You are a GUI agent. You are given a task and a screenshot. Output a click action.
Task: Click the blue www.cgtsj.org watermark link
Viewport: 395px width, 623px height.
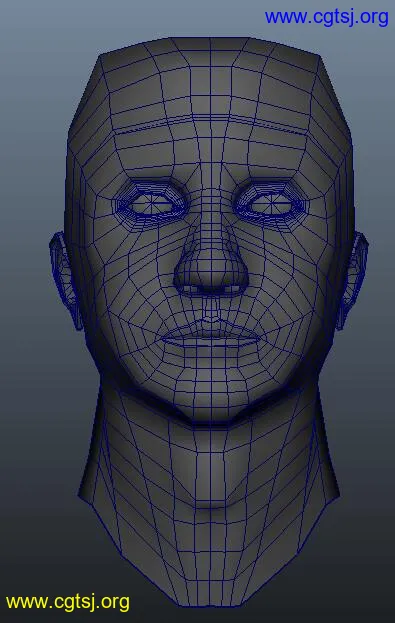coord(326,17)
